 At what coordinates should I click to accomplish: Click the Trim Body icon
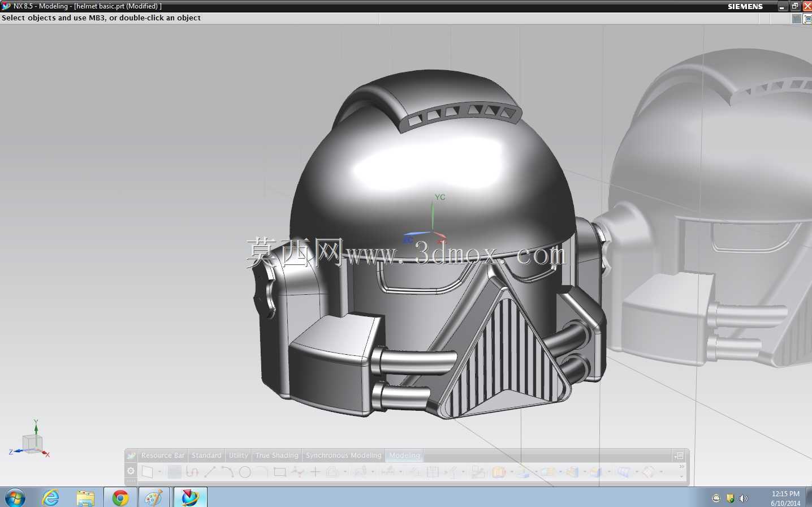624,471
